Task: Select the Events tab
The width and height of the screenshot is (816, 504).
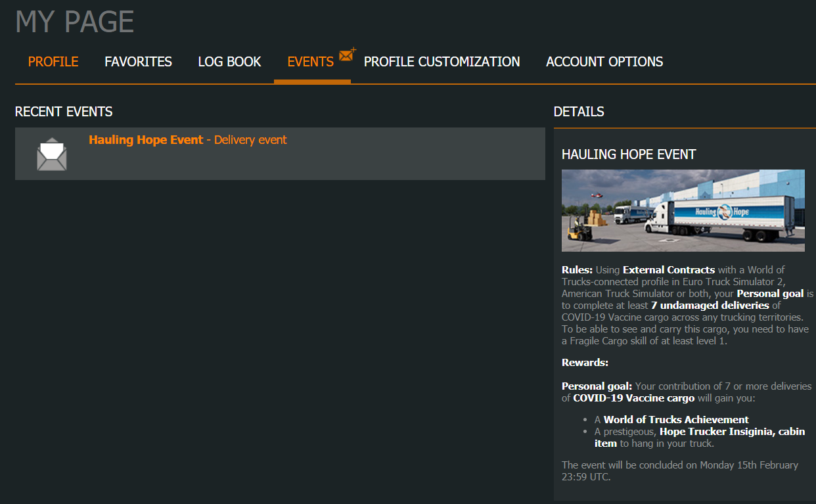Action: click(x=311, y=62)
